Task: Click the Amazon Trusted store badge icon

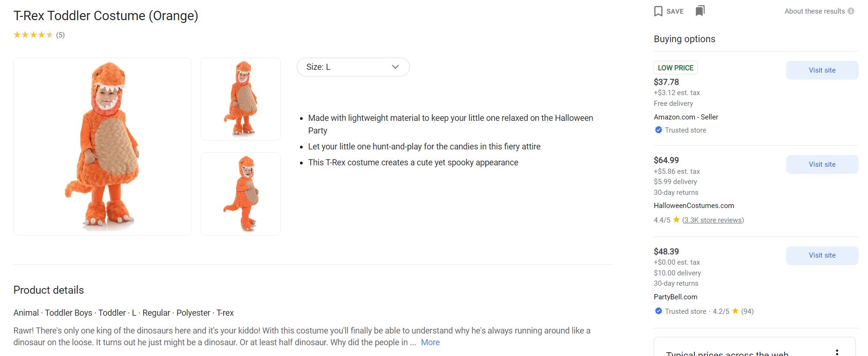Action: [658, 130]
